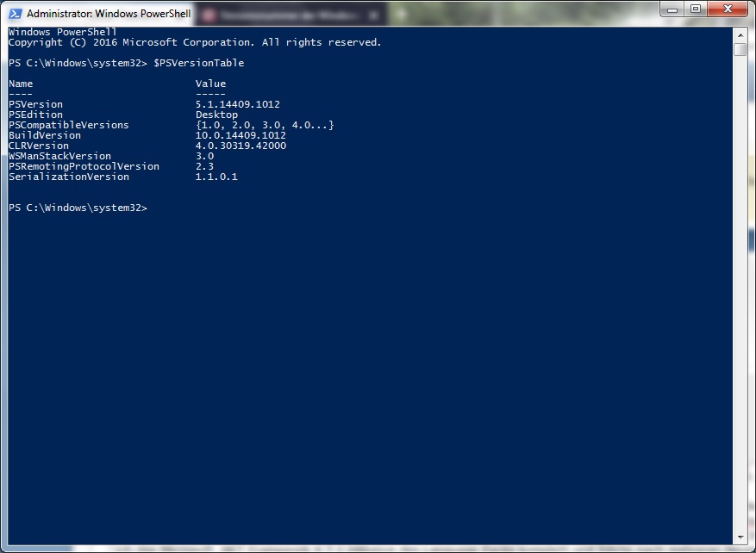This screenshot has width=756, height=553.
Task: Click the scrollbar up arrow
Action: point(740,35)
